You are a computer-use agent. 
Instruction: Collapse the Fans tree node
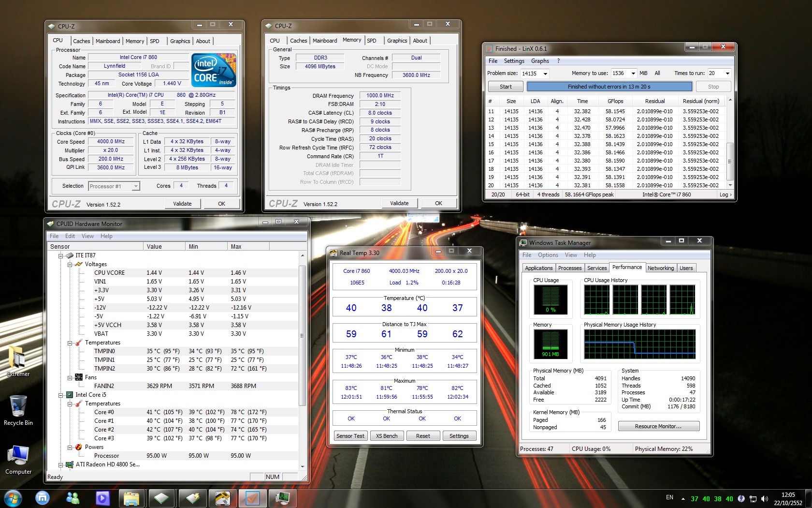pos(70,377)
